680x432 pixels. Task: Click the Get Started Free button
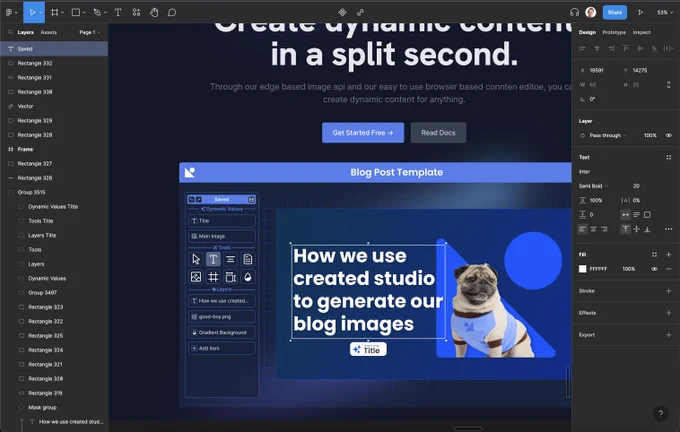(363, 133)
